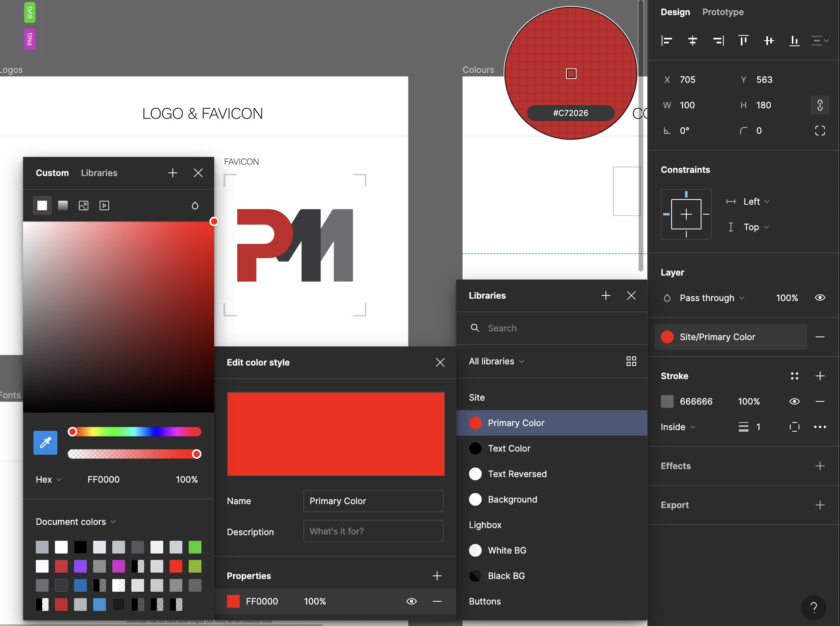Toggle stroke 666666 visibility
The width and height of the screenshot is (840, 626).
pos(795,401)
